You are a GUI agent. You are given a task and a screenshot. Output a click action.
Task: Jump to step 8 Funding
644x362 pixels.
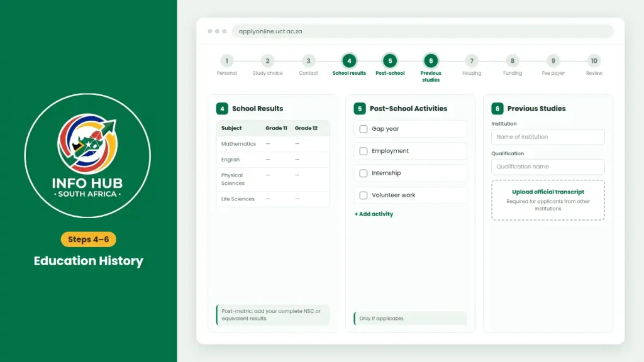click(x=513, y=61)
